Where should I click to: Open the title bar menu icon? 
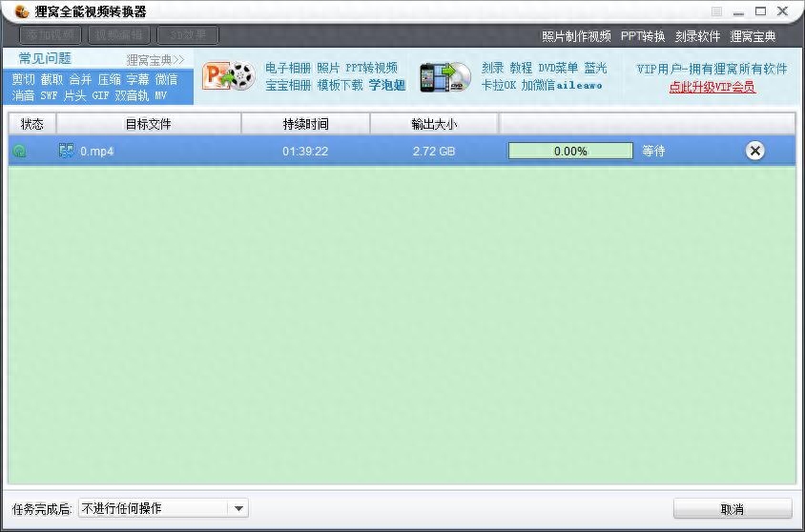pos(716,11)
